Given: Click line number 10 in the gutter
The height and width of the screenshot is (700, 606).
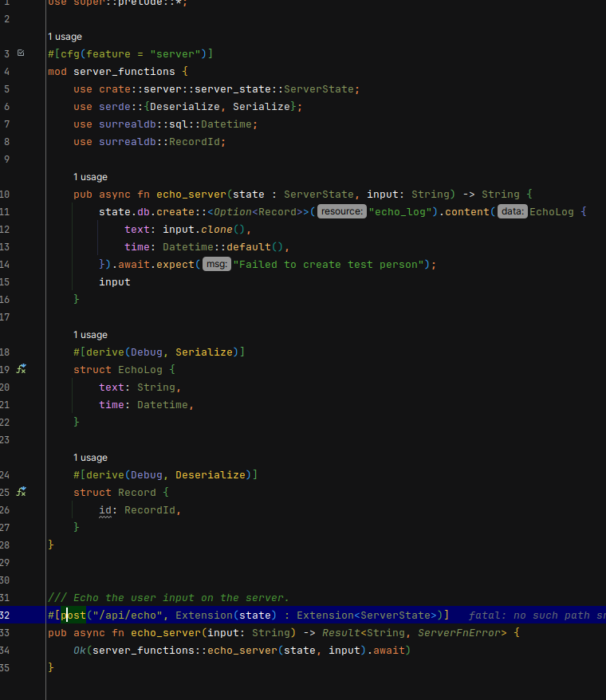Looking at the screenshot, I should pyautogui.click(x=6, y=195).
